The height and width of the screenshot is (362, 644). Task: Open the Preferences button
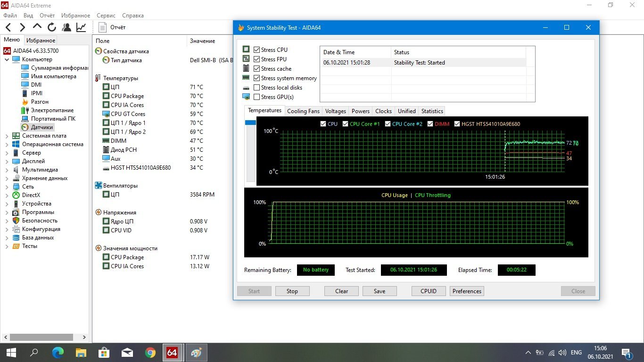tap(467, 291)
